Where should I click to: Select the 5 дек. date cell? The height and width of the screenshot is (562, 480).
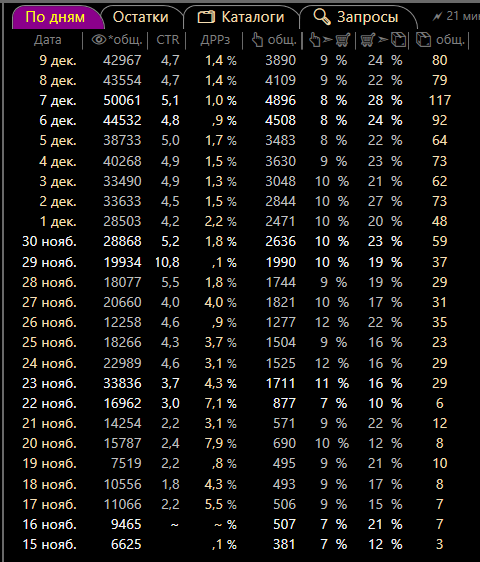pos(58,140)
